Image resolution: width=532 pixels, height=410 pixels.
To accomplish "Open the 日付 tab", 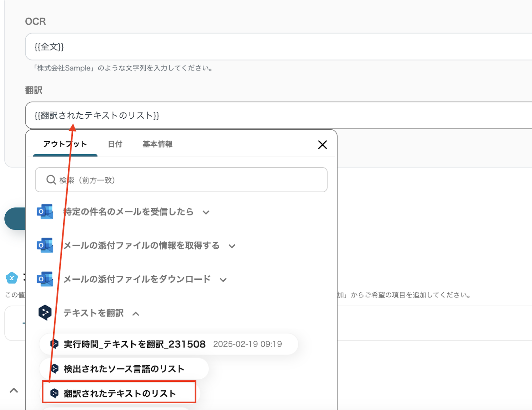I will (115, 144).
